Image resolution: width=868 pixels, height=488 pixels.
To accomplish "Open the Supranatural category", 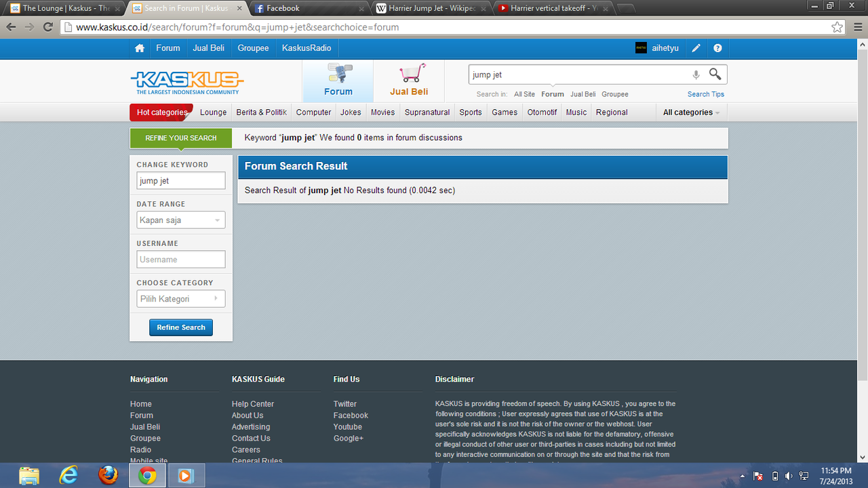I will coord(427,113).
